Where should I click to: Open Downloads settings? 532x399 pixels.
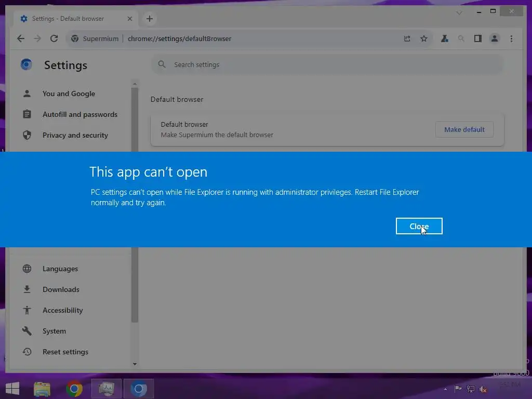click(61, 289)
